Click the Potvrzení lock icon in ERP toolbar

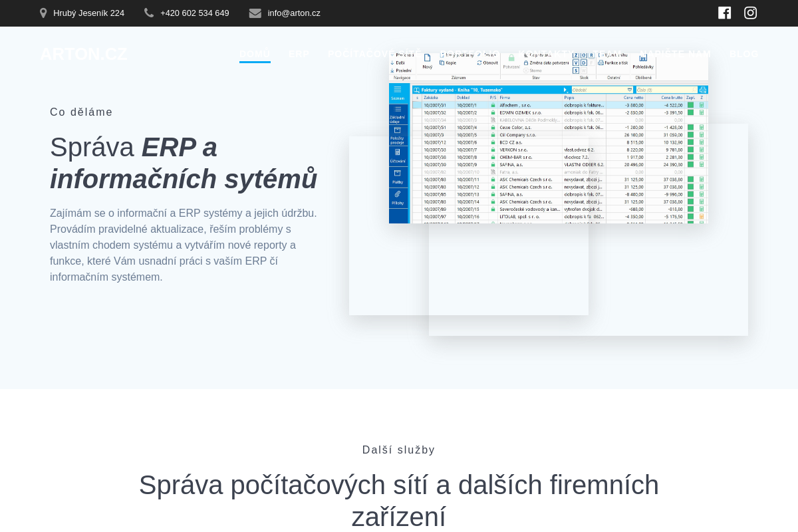[511, 58]
